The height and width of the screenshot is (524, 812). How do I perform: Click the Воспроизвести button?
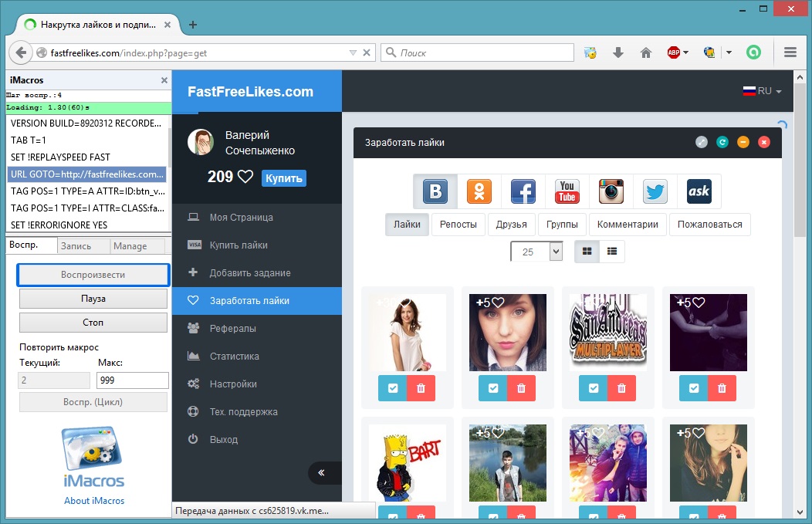[93, 275]
